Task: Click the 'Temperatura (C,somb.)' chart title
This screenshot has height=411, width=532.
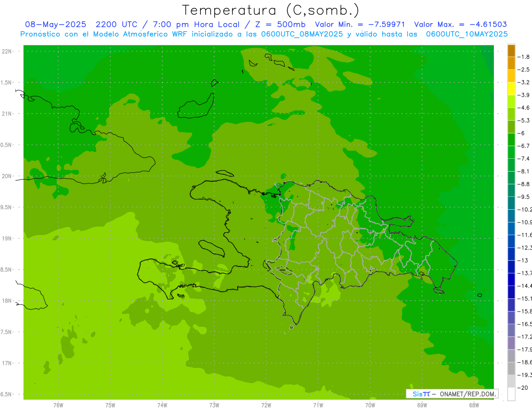Action: click(x=271, y=10)
